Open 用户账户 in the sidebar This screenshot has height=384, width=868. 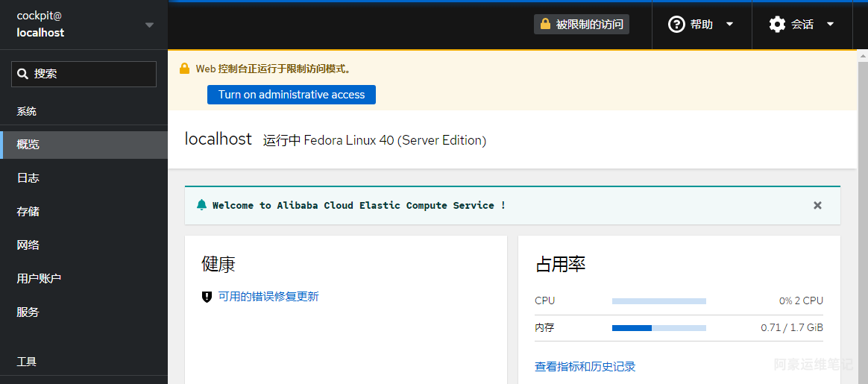click(84, 278)
